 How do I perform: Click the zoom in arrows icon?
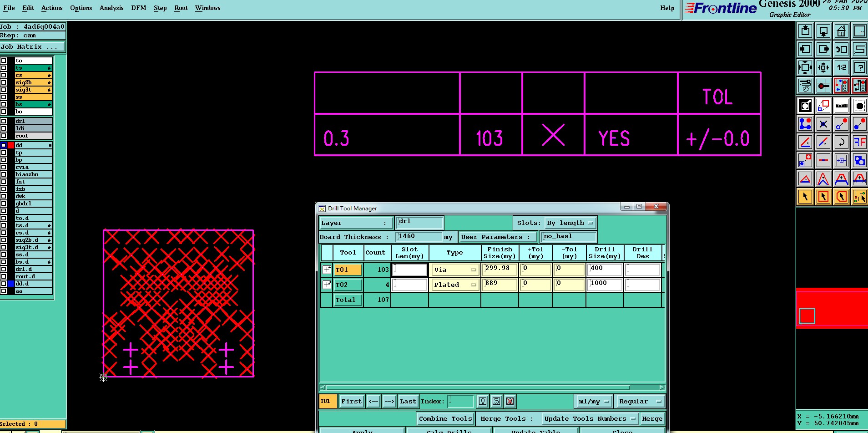805,67
